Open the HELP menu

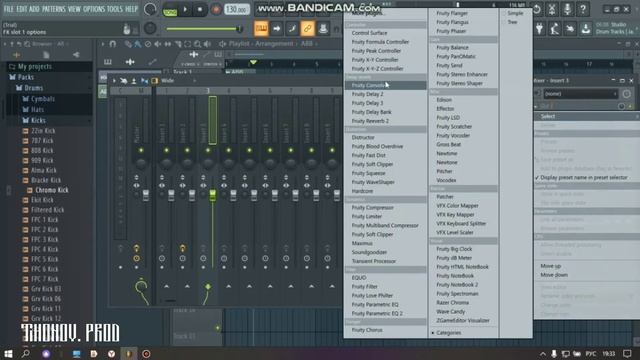coord(131,9)
